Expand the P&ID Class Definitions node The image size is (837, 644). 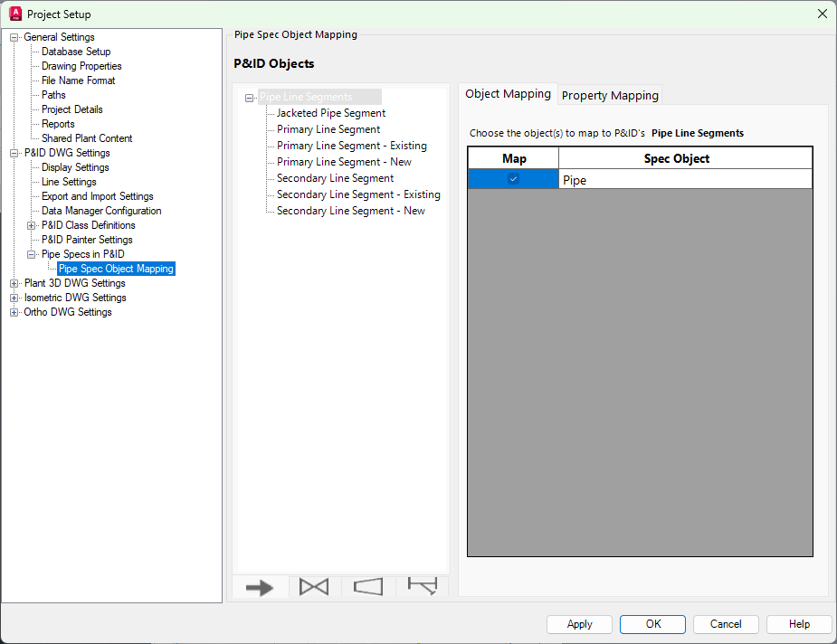[32, 225]
